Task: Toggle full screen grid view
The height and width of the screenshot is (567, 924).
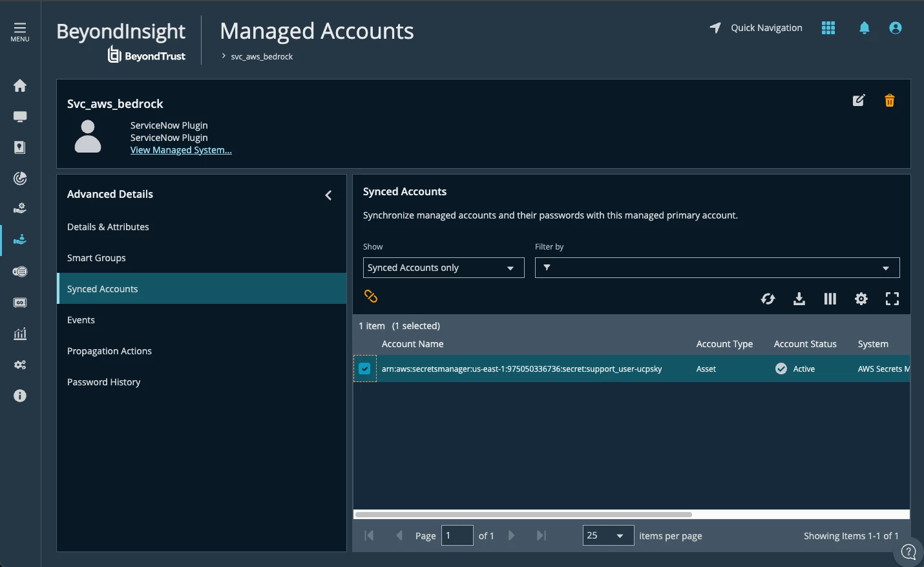Action: click(892, 299)
